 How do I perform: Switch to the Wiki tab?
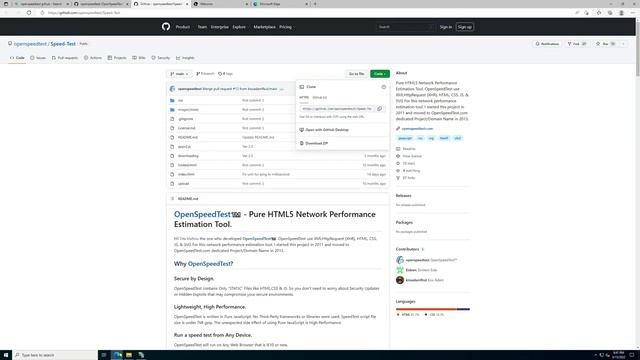[139, 58]
